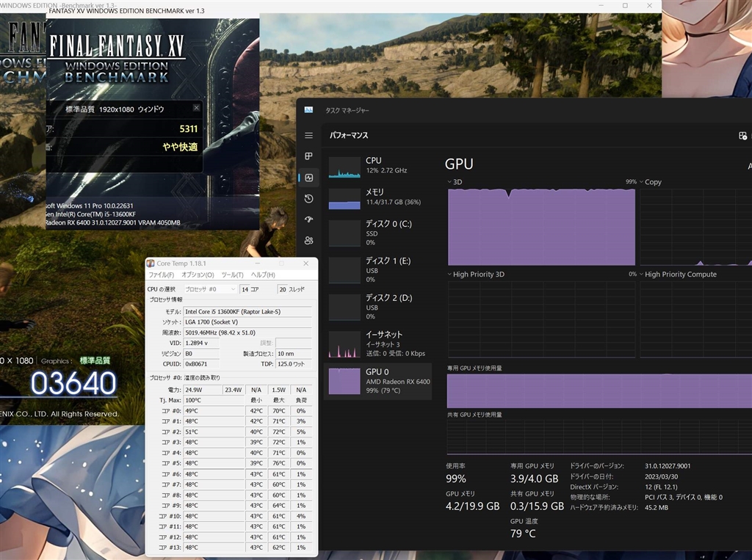The height and width of the screenshot is (560, 752).
Task: Click コア #10 load value 4%
Action: (301, 516)
